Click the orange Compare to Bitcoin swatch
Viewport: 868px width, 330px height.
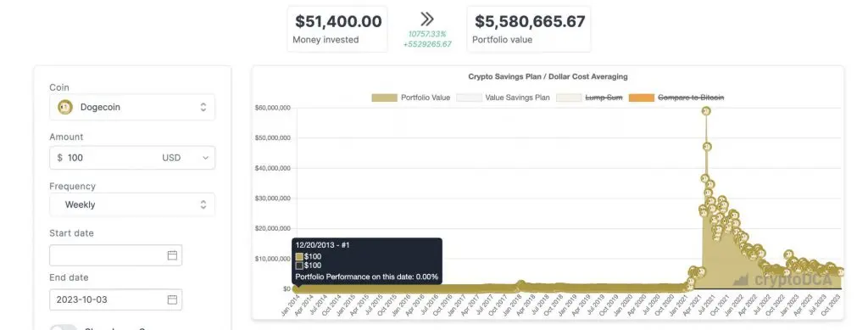coord(641,98)
